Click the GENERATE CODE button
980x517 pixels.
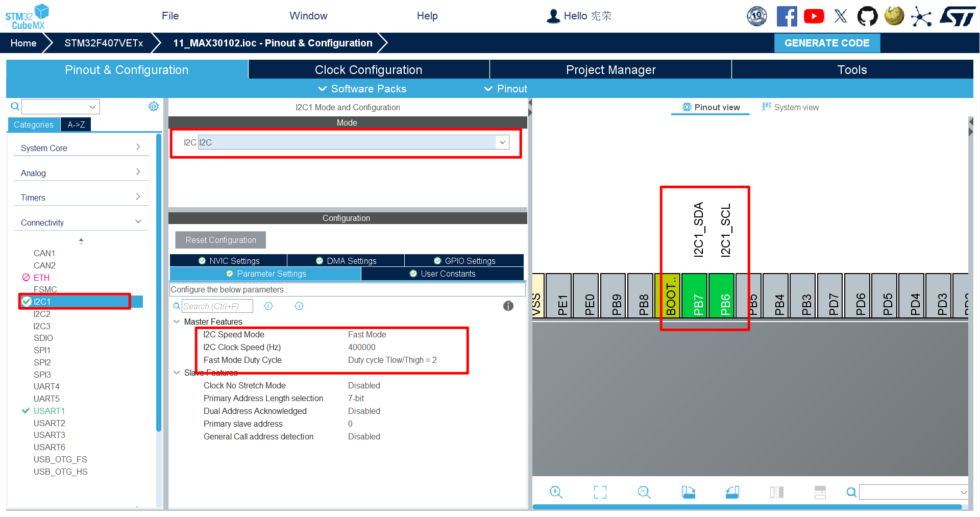(827, 43)
